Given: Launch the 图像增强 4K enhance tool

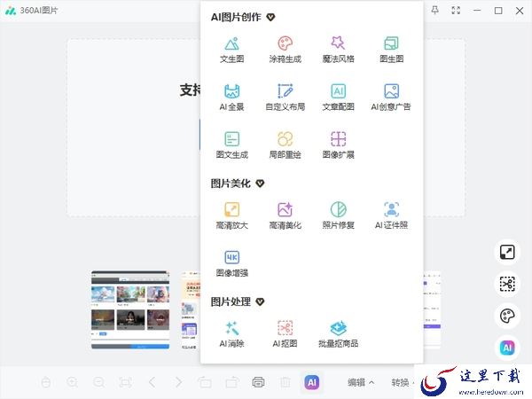Looking at the screenshot, I should coord(232,263).
